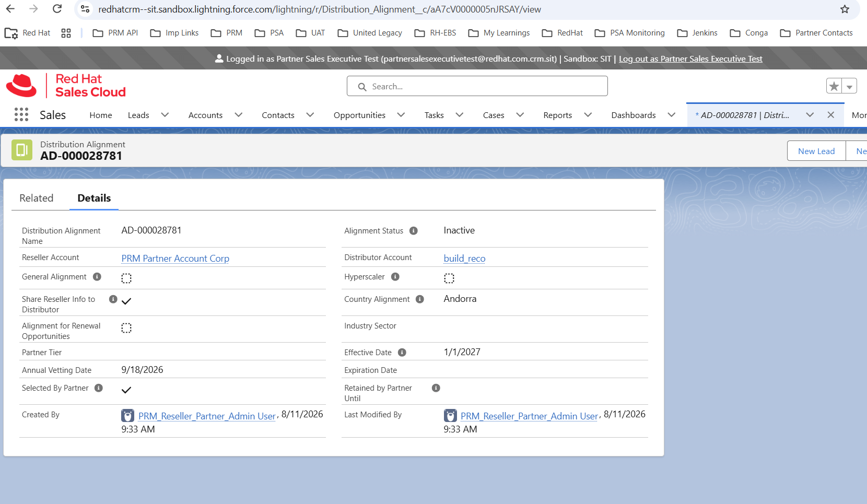Viewport: 867px width, 504px height.
Task: Expand the Dashboards nav dropdown chevron
Action: tap(672, 115)
